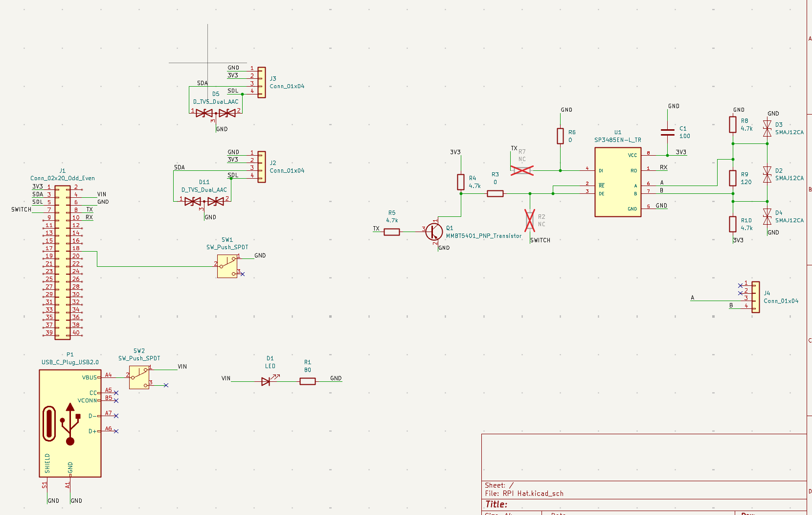Select the C1 capacitor symbol

tap(668, 132)
